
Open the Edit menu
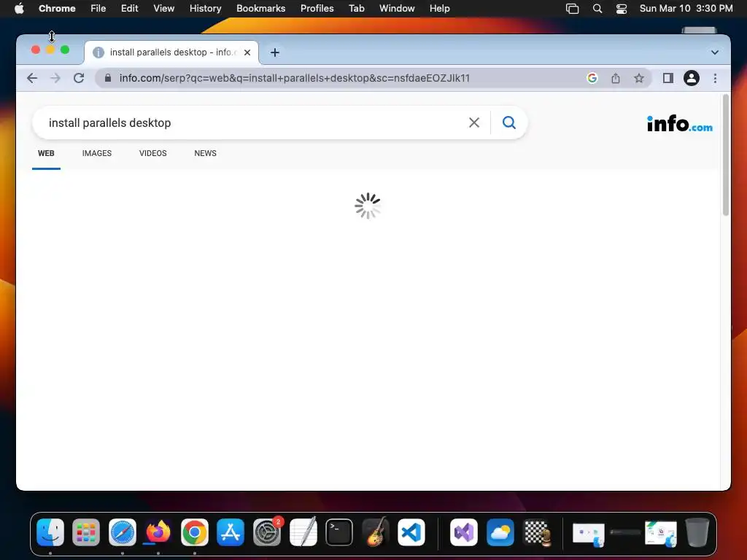[130, 9]
